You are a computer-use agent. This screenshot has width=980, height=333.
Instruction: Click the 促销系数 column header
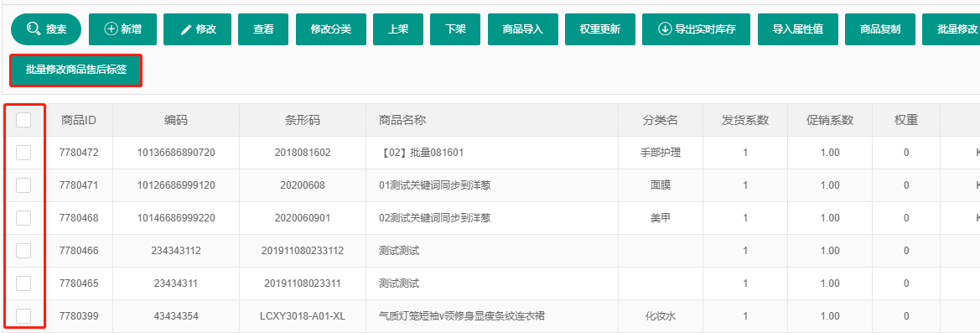(830, 120)
